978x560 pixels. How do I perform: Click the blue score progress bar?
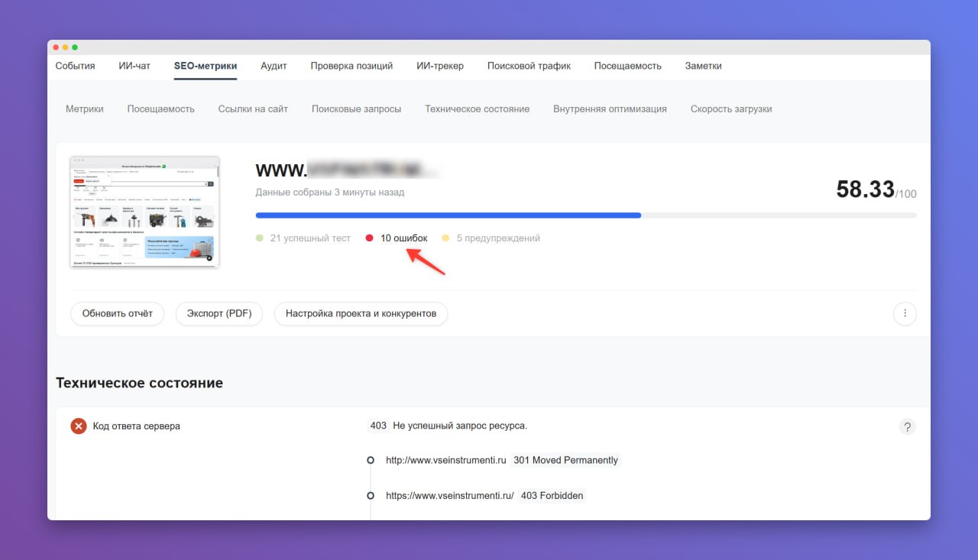pos(449,215)
